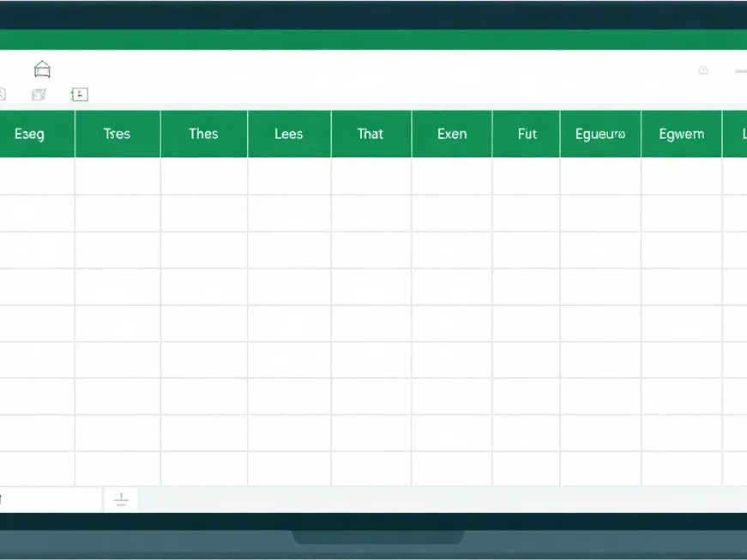Viewport: 747px width, 560px height.
Task: Click the sheet tab at bottom left
Action: click(x=51, y=499)
